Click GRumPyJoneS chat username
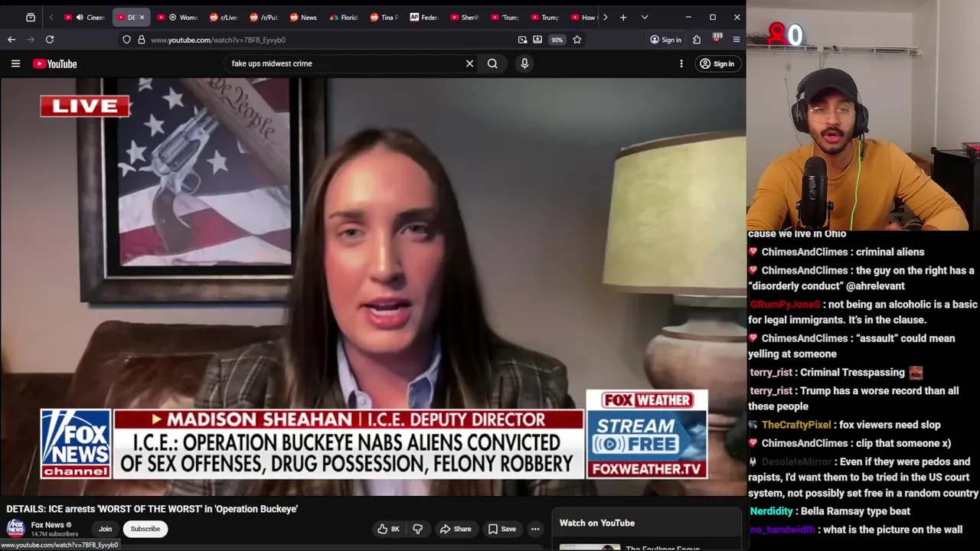 coord(785,305)
